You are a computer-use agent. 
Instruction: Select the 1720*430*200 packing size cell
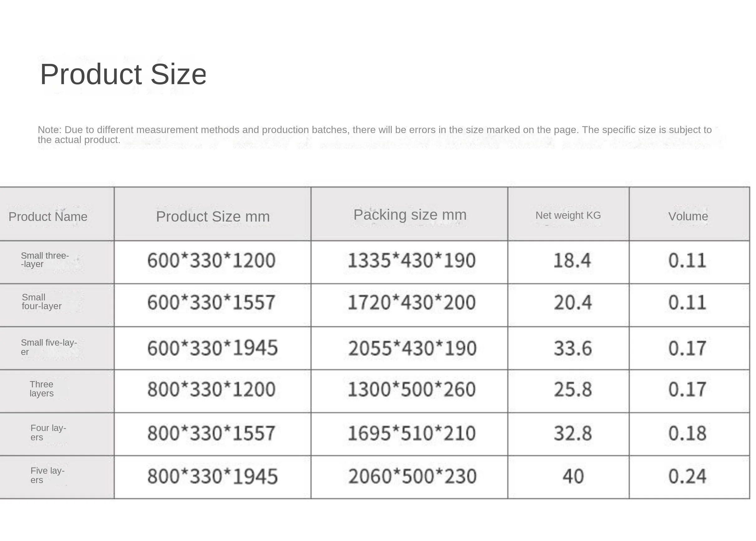click(x=411, y=303)
